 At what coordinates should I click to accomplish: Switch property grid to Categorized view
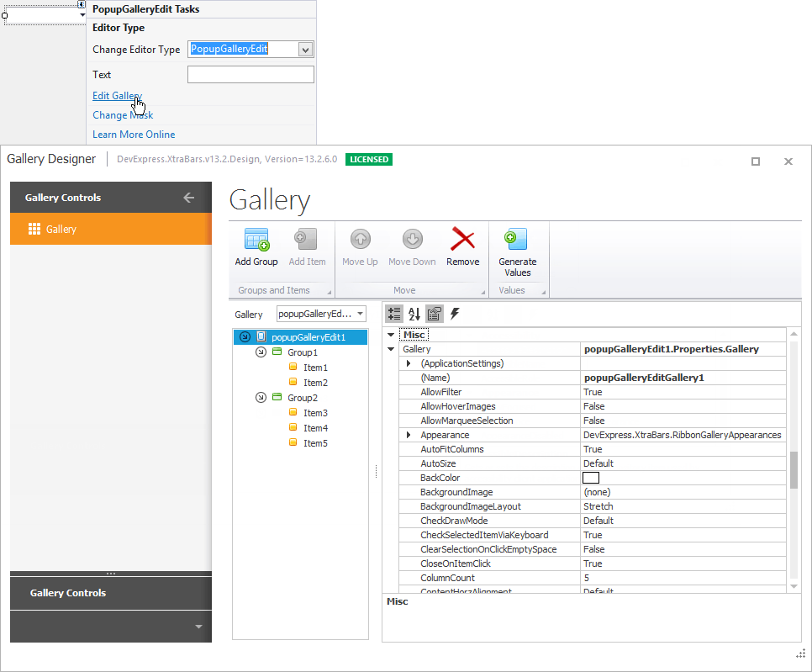[x=394, y=314]
